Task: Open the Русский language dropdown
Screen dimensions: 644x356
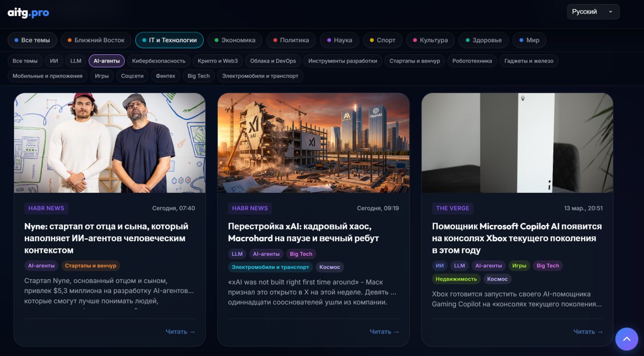Action: tap(593, 11)
